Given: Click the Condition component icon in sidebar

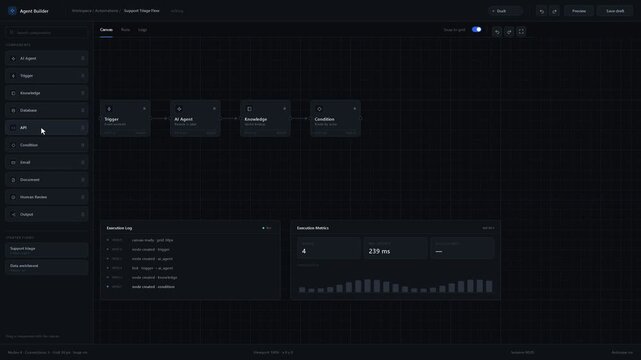Looking at the screenshot, I should tap(13, 145).
